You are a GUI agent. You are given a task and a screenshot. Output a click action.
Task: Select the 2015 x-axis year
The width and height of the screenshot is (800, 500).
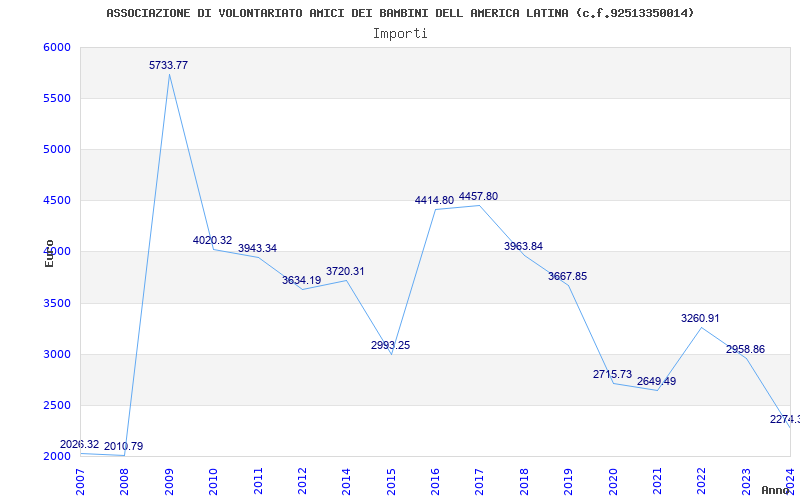[391, 481]
